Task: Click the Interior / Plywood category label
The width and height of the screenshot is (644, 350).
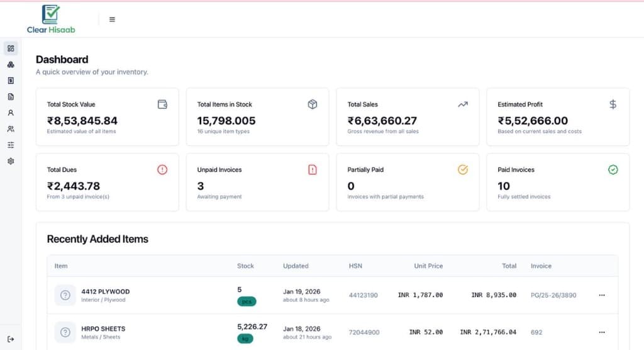Action: [x=103, y=300]
